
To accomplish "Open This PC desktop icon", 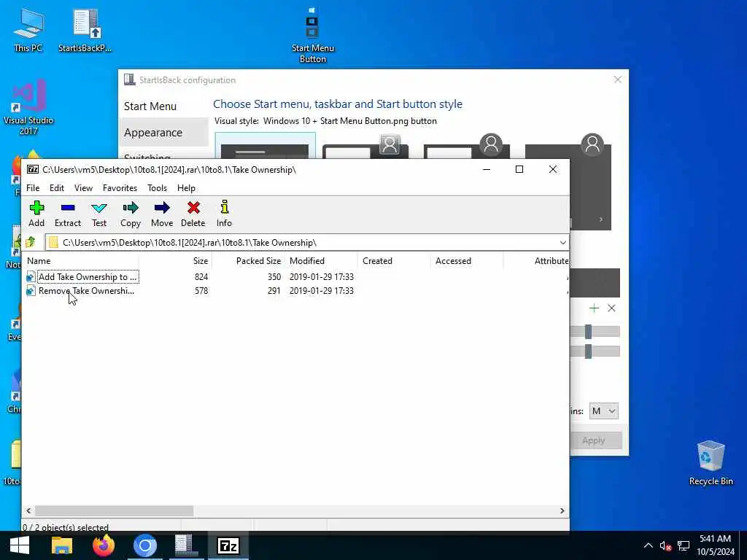I will pyautogui.click(x=28, y=30).
